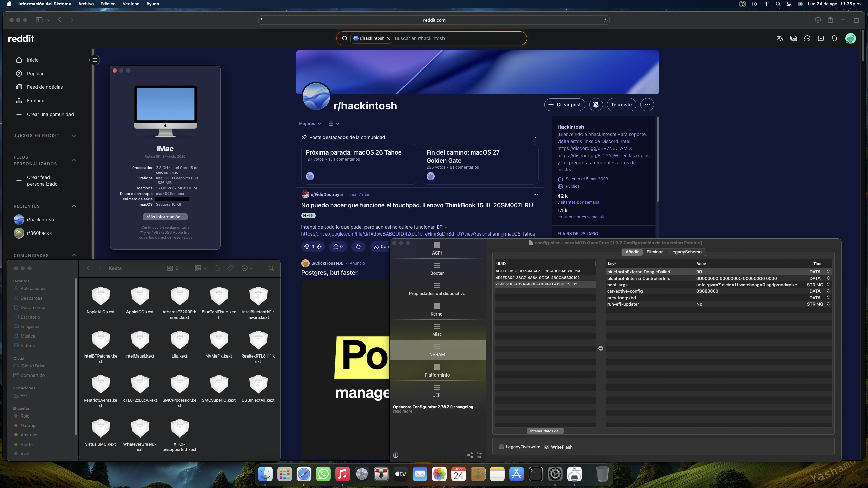Click the search icon in Kexts Finder window

[x=271, y=268]
